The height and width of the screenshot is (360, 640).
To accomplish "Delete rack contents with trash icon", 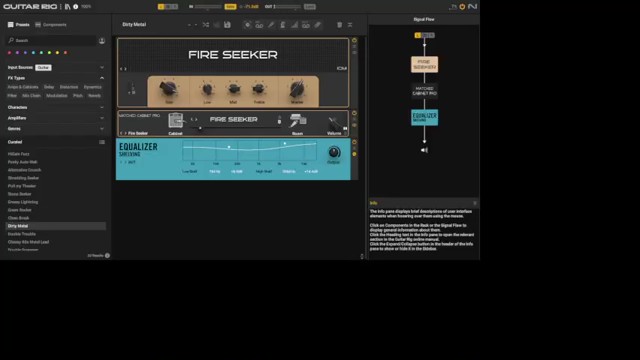I will pos(339,25).
